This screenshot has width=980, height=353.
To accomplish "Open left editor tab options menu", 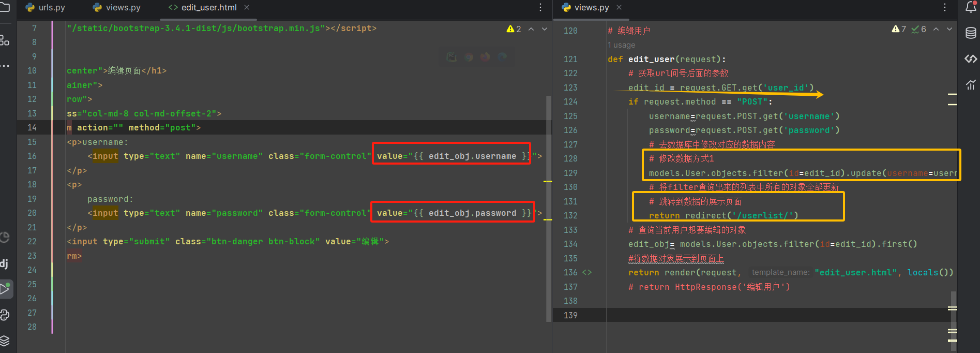I will click(540, 7).
